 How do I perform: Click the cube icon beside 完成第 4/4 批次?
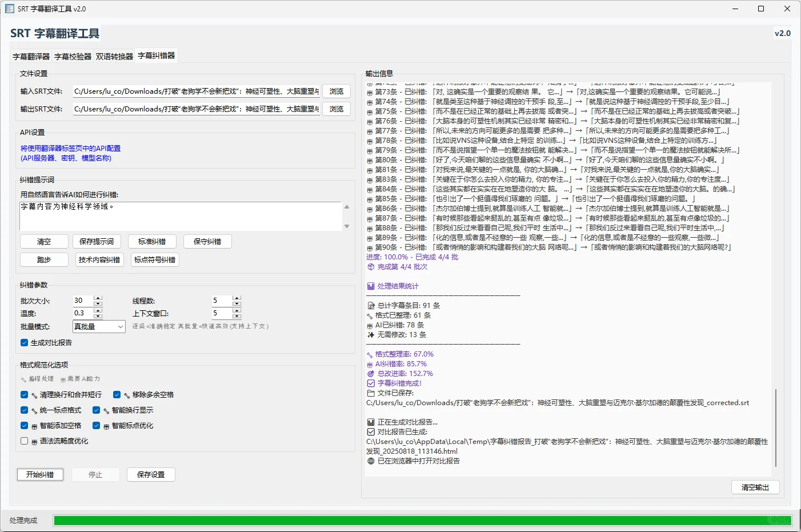[x=371, y=267]
